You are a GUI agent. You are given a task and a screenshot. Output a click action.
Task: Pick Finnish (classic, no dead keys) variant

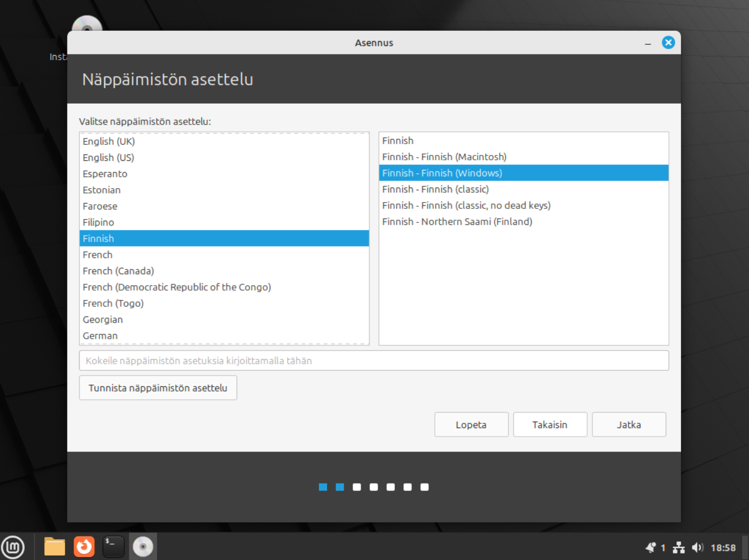524,205
